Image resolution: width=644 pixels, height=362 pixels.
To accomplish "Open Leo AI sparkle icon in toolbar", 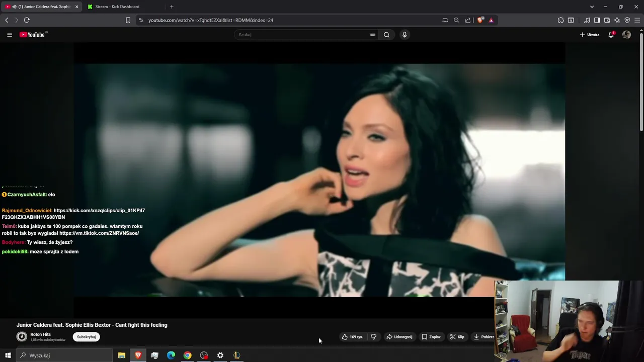I will point(617,20).
